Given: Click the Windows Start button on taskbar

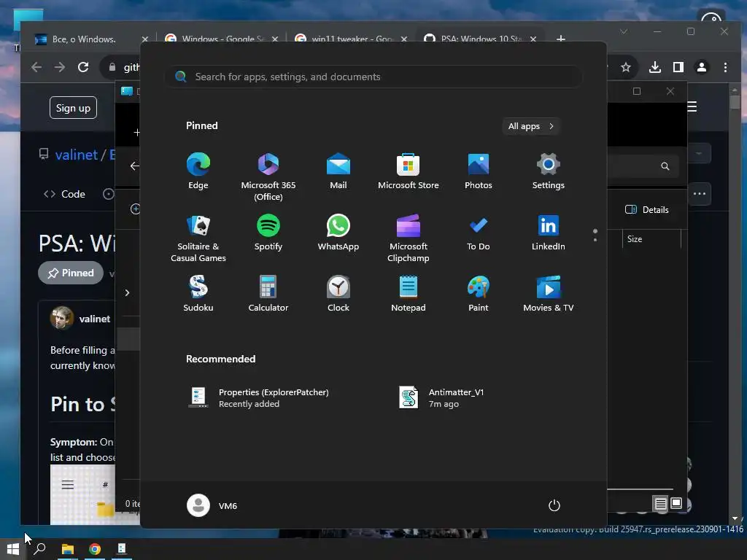Looking at the screenshot, I should point(13,549).
